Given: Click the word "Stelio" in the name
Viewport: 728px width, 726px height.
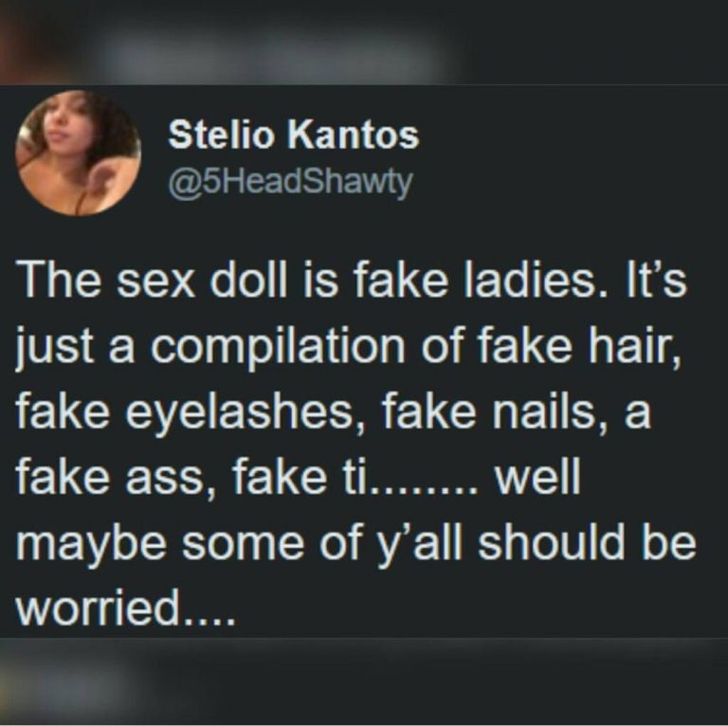Looking at the screenshot, I should tap(220, 136).
